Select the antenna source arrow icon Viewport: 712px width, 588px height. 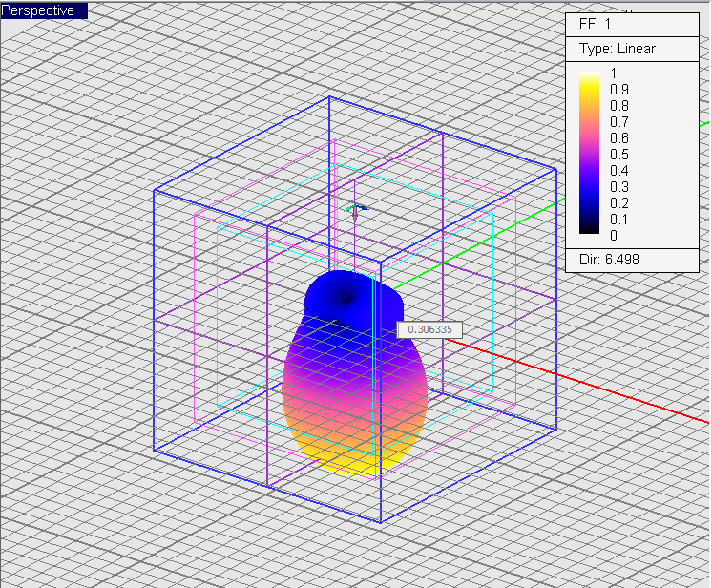355,209
